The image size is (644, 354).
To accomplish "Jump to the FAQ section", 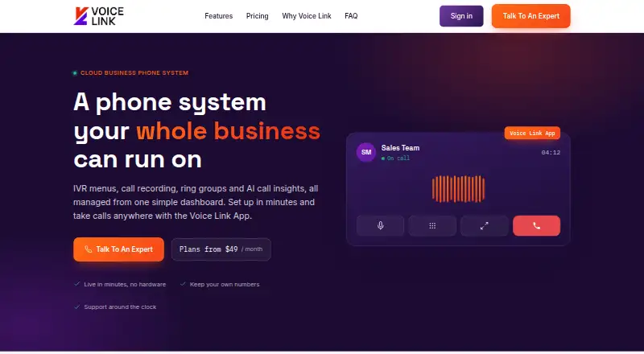I will coord(351,16).
